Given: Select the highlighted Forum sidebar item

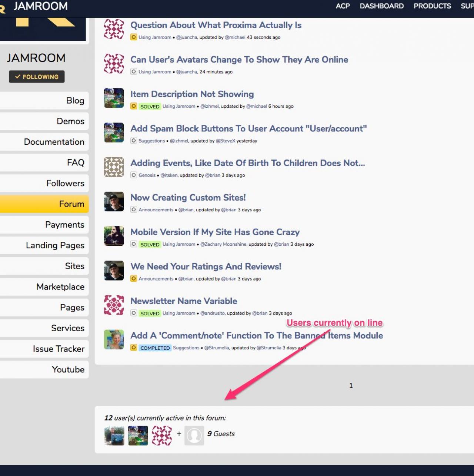Looking at the screenshot, I should pos(44,204).
